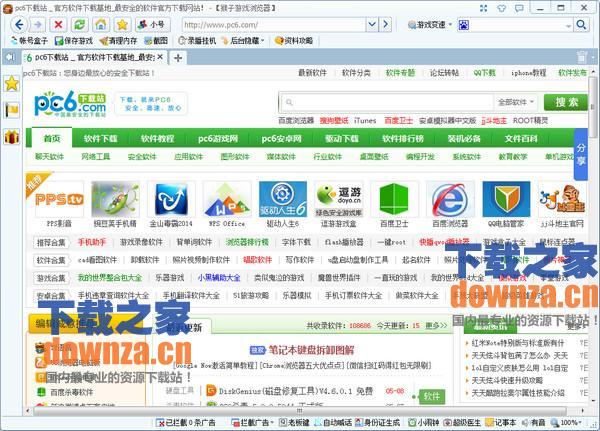Viewport: 600px width, 431px height.
Task: Open closed tabs trash bin icon
Action: pyautogui.click(x=582, y=57)
